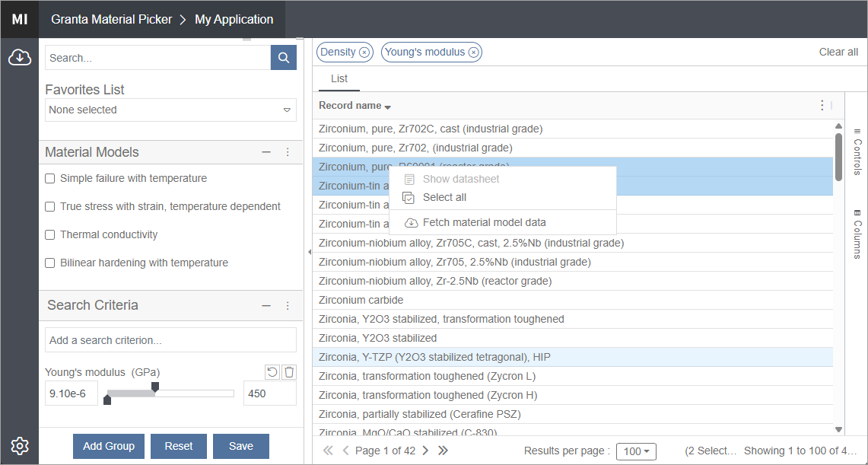Click the Save button
Screen dimensions: 868x465
tap(241, 446)
